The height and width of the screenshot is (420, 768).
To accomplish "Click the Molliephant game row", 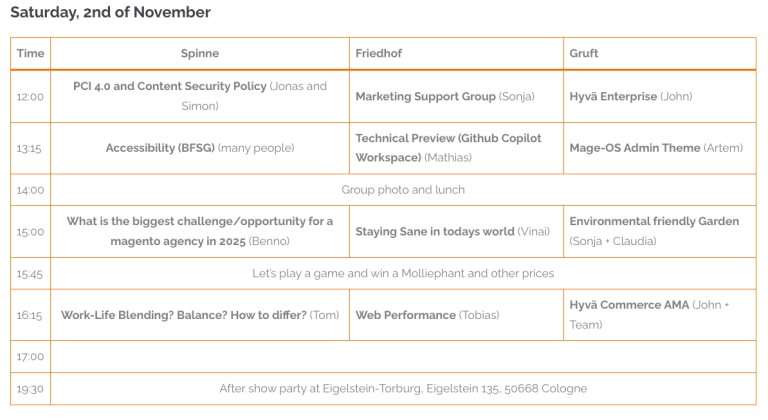I will [403, 273].
